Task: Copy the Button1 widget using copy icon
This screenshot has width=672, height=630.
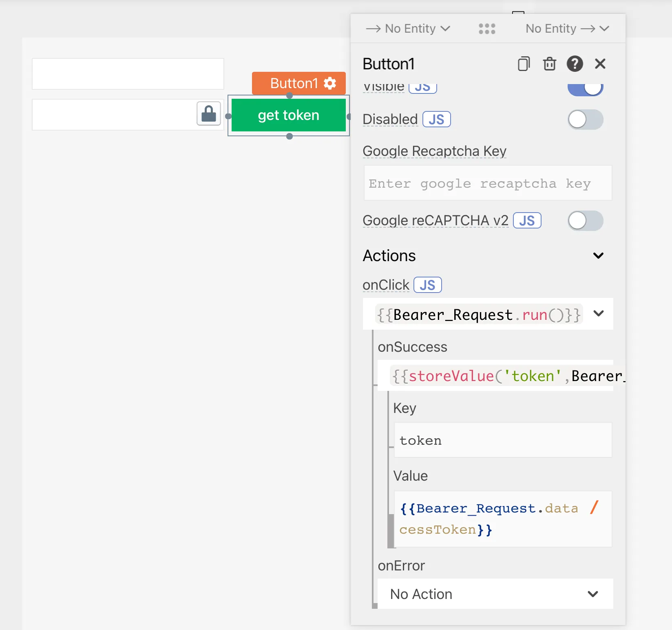Action: click(524, 64)
